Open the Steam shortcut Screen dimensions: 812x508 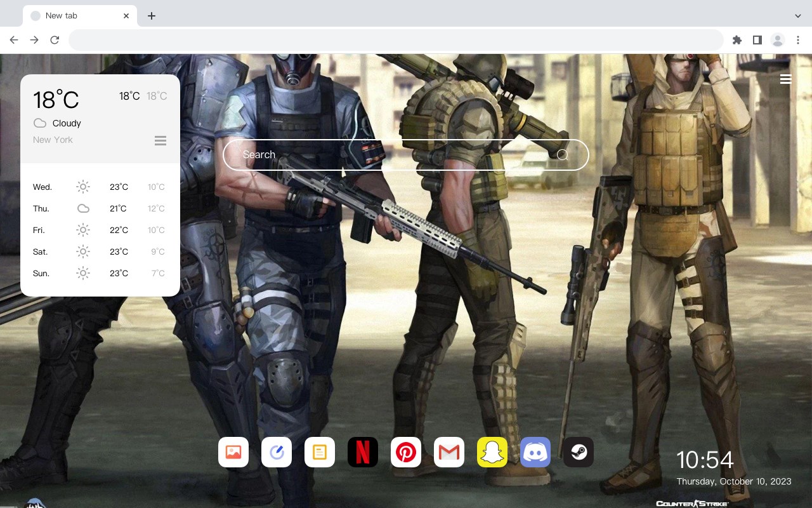tap(579, 452)
